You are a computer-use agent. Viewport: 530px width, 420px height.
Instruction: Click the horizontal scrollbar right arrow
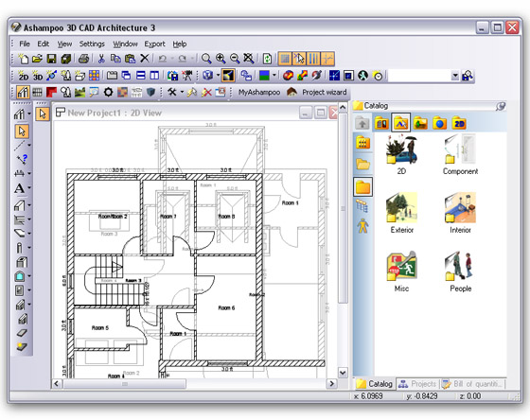331,384
